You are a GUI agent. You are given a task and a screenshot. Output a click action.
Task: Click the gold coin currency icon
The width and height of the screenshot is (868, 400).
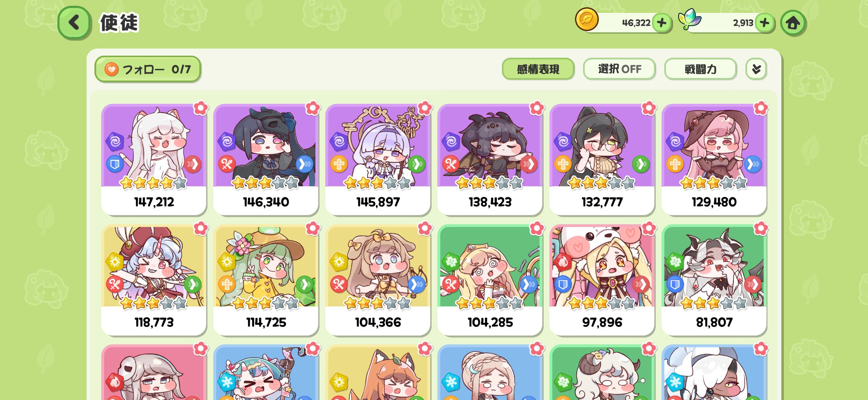pyautogui.click(x=586, y=19)
